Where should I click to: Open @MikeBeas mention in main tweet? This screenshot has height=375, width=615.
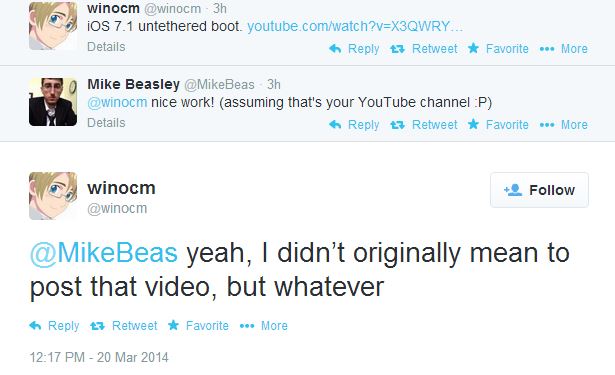point(104,253)
